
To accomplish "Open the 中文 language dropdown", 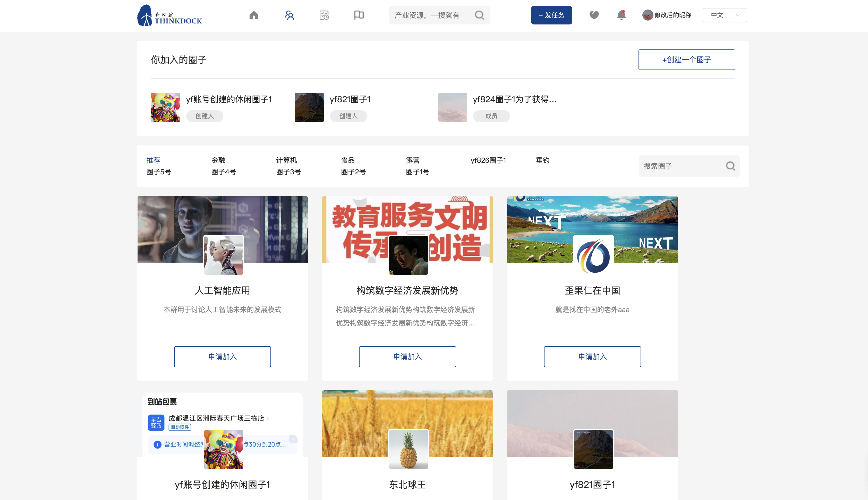I will tap(725, 15).
